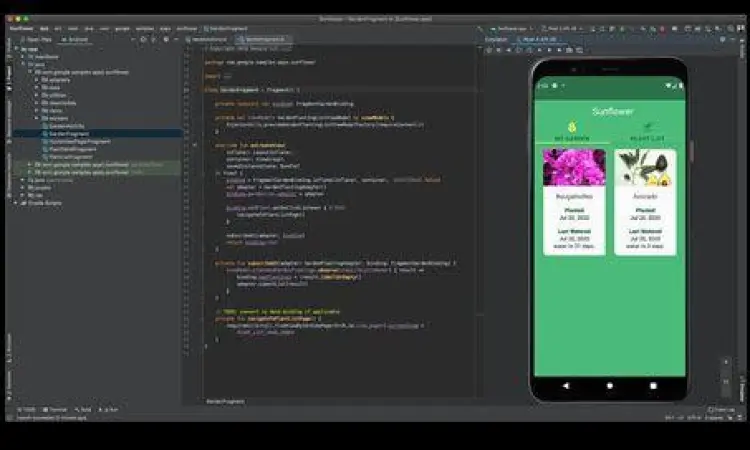Tap the Plant List tab in Sunflower app

pos(647,131)
